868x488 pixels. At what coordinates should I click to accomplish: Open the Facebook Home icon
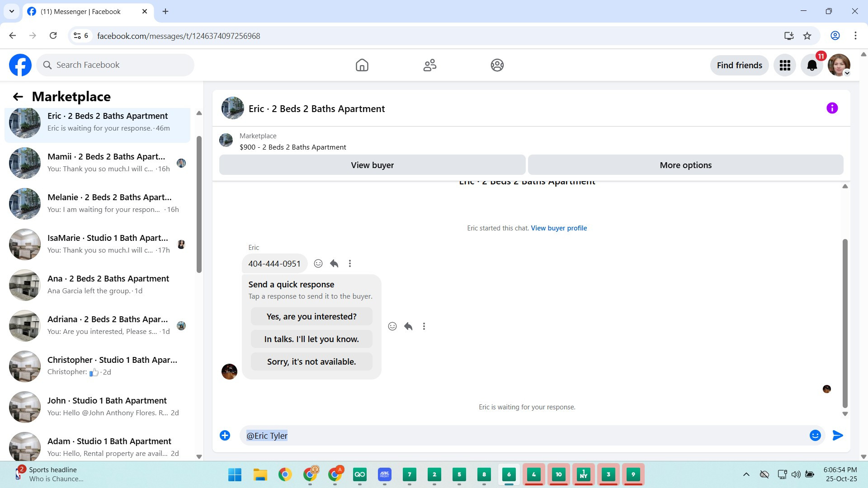pos(362,65)
